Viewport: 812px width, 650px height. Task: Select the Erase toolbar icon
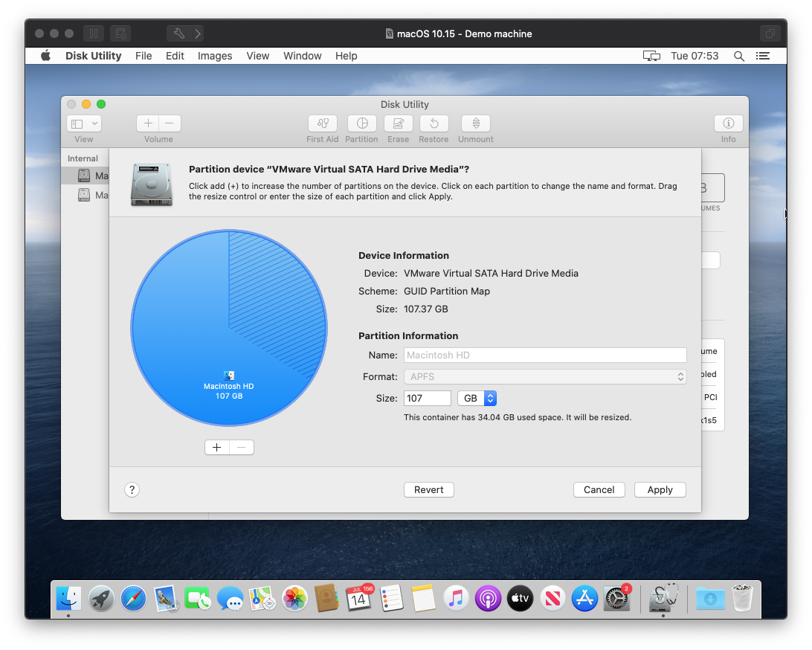pos(399,123)
